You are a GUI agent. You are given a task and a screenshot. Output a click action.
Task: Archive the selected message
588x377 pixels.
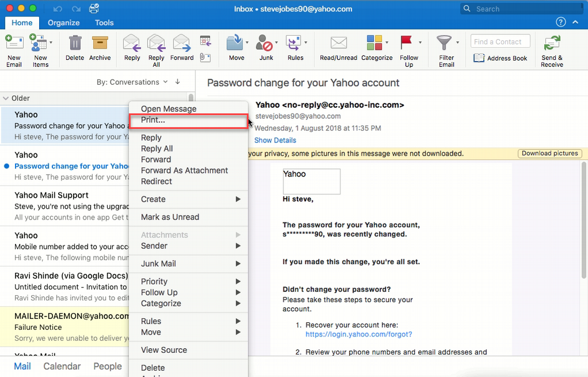[x=100, y=44]
